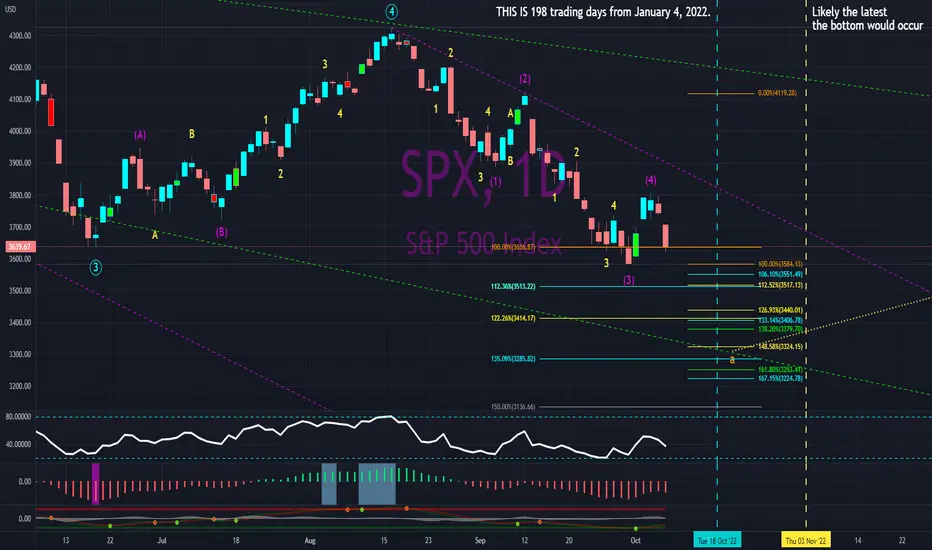Click the Sep label on the time axis
932x550 pixels.
[x=480, y=540]
